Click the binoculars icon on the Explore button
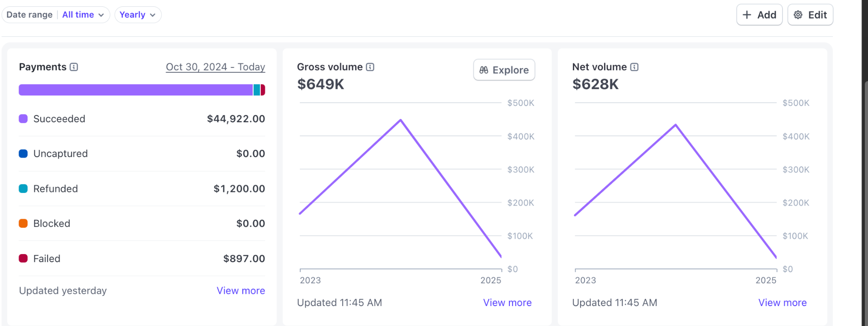Image resolution: width=868 pixels, height=326 pixels. (x=484, y=70)
